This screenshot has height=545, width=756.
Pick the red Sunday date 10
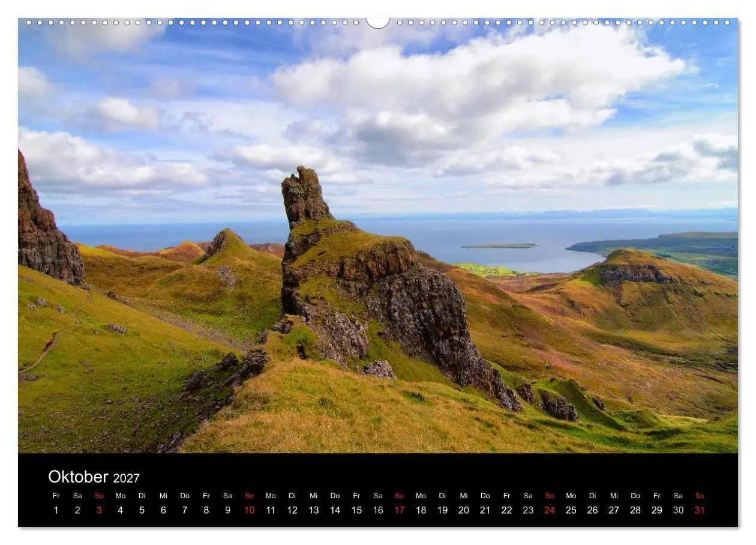[x=249, y=510]
